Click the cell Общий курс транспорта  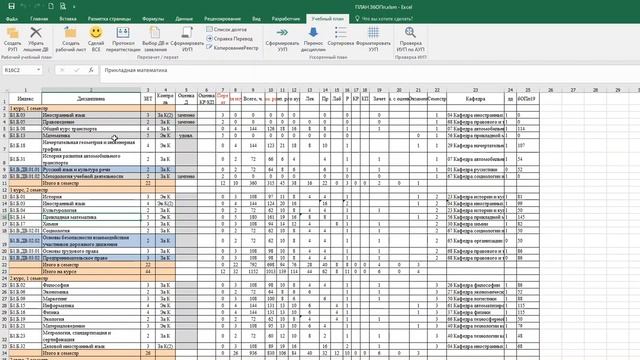click(91, 129)
